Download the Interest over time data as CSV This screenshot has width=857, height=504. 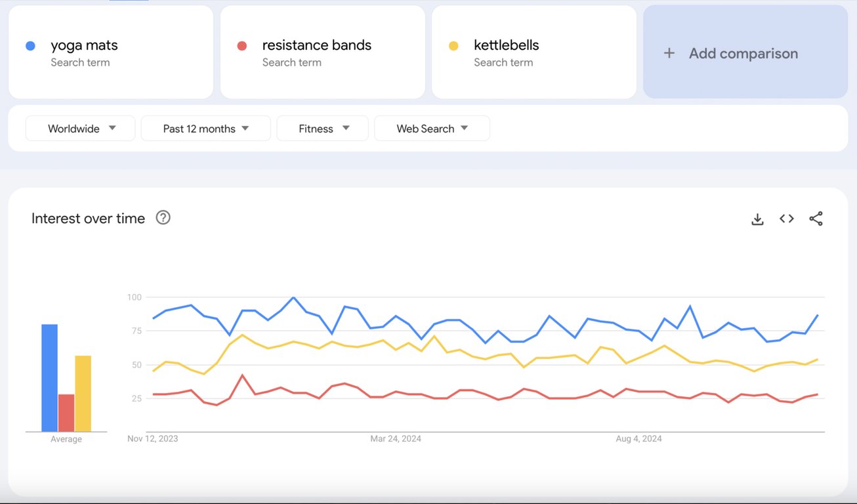coord(757,219)
